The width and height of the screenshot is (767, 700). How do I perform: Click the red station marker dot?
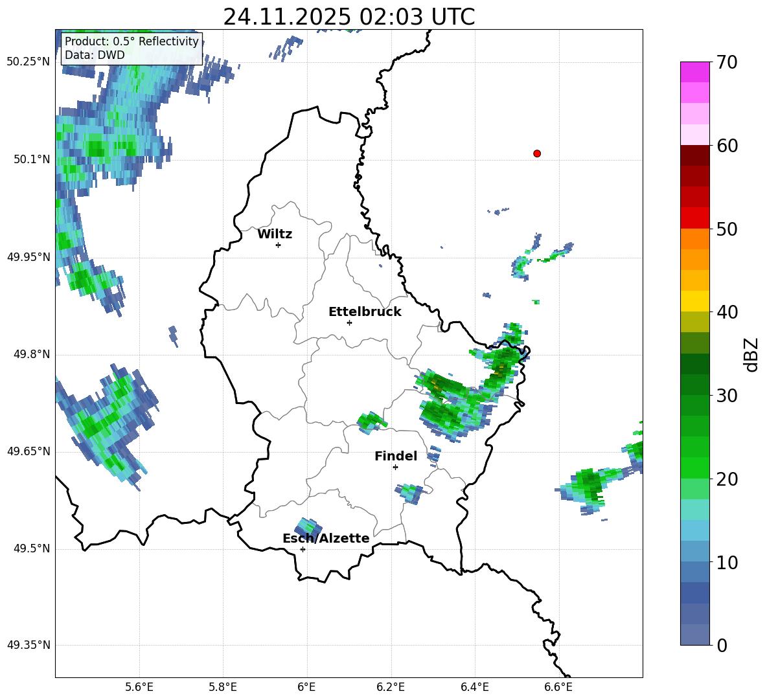point(536,153)
